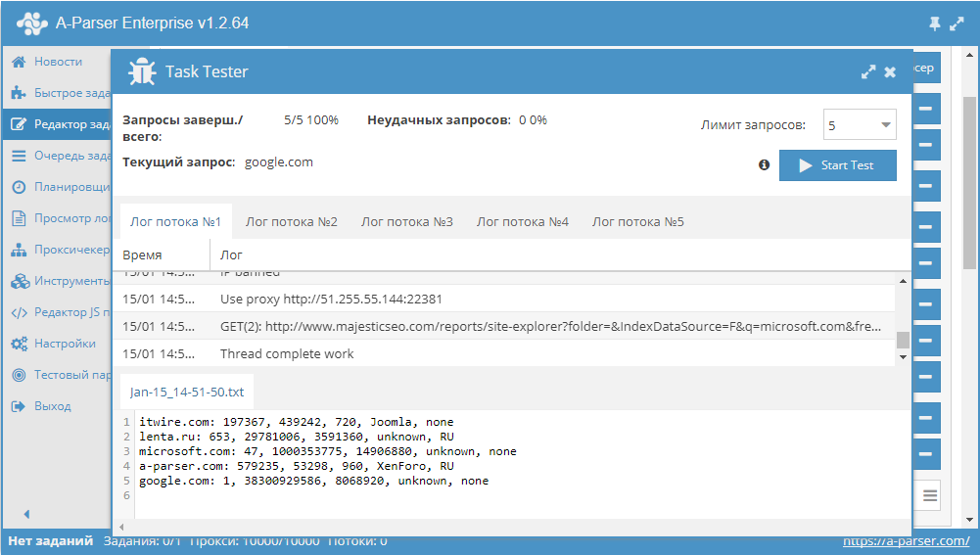Click the 'Thread complete work' log row
The width and height of the screenshot is (980, 555).
click(x=504, y=353)
